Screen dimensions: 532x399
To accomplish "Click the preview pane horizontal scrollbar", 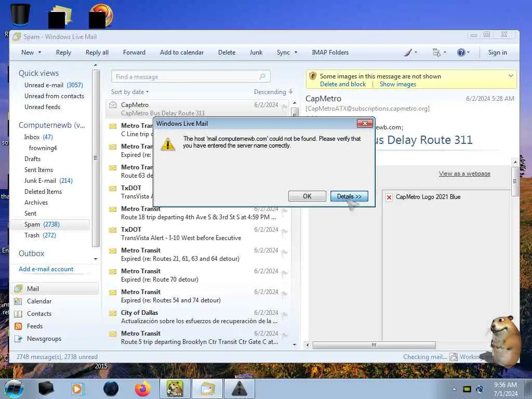I will (x=374, y=345).
